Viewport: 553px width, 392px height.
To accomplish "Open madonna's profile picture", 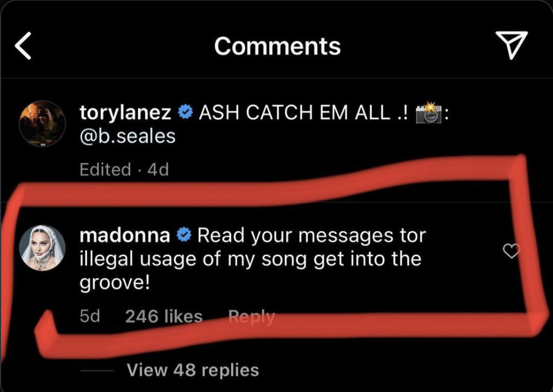I will click(42, 248).
